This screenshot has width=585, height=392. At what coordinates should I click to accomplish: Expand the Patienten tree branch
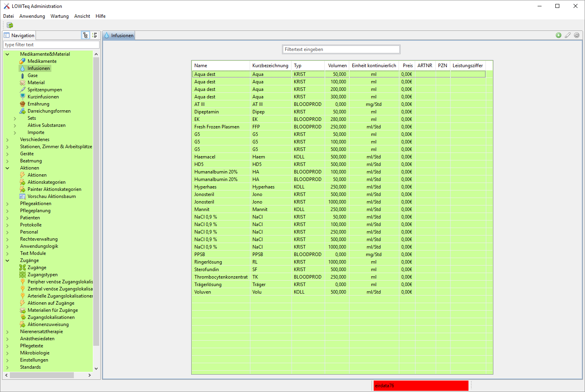tap(8, 217)
